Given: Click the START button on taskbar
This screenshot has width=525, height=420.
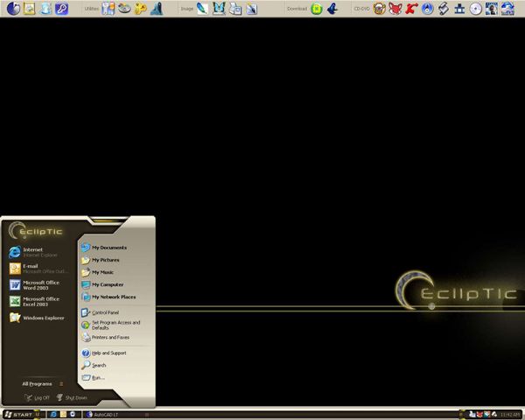Looking at the screenshot, I should click(18, 415).
